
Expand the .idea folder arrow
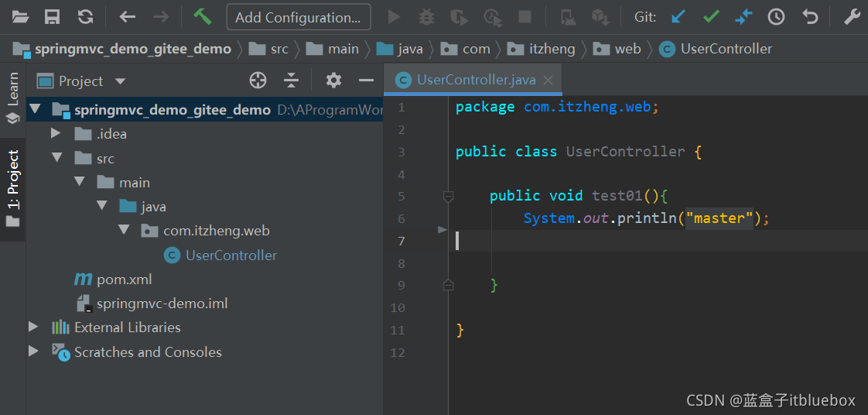[56, 133]
